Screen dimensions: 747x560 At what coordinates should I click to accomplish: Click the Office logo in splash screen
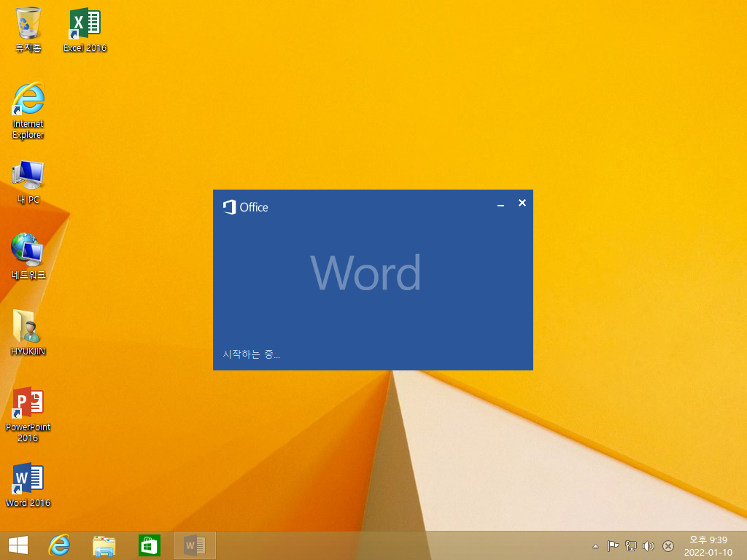point(245,207)
